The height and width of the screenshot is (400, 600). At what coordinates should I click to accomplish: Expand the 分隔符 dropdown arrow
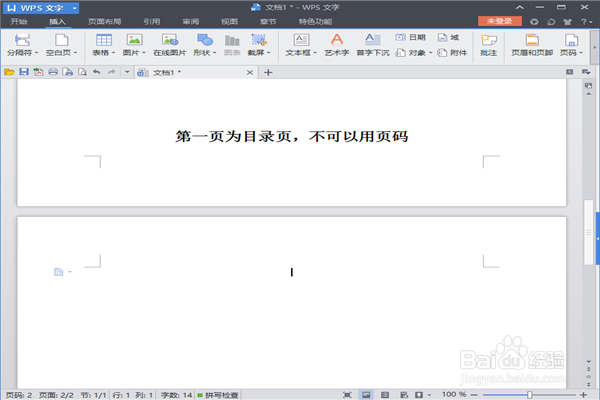click(36, 52)
